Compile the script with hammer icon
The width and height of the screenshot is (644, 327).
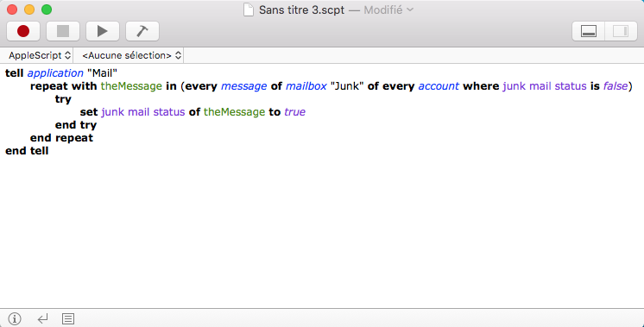tap(142, 31)
